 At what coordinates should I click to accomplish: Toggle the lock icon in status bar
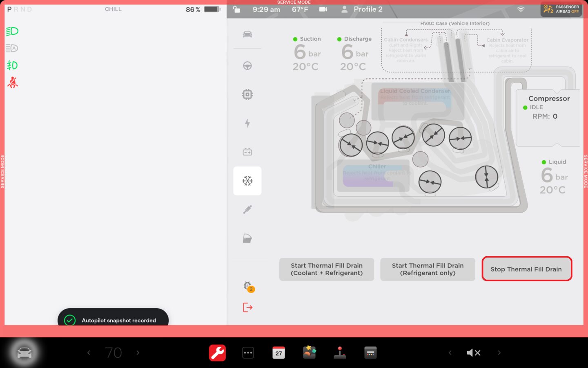coord(236,9)
